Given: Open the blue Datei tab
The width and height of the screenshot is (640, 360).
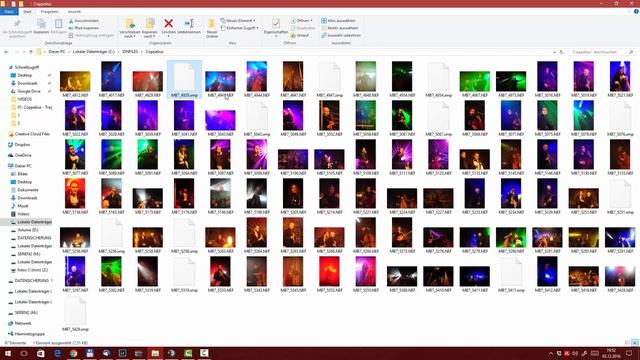Looking at the screenshot, I should click(x=9, y=11).
